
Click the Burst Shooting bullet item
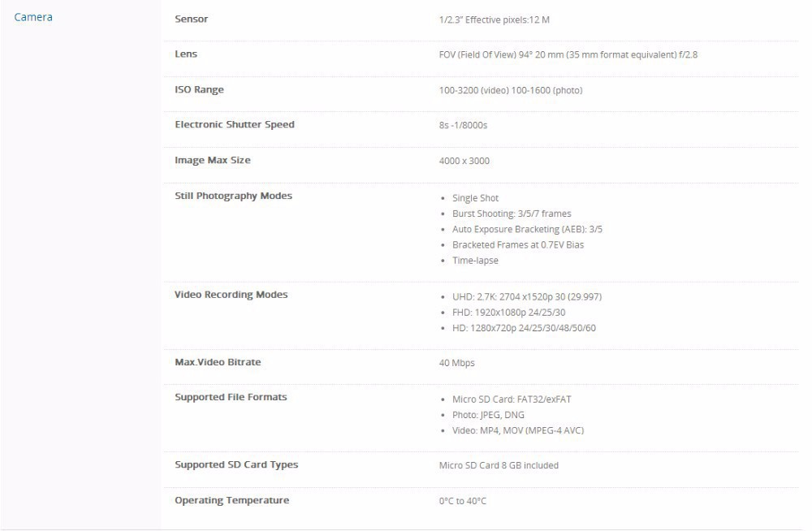point(512,214)
